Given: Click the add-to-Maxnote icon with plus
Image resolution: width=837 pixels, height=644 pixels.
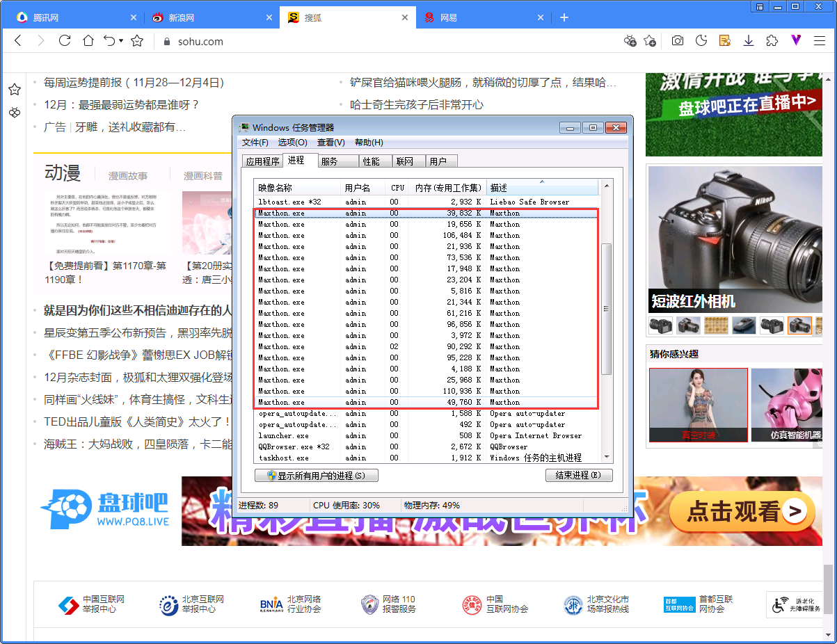Looking at the screenshot, I should pos(630,41).
